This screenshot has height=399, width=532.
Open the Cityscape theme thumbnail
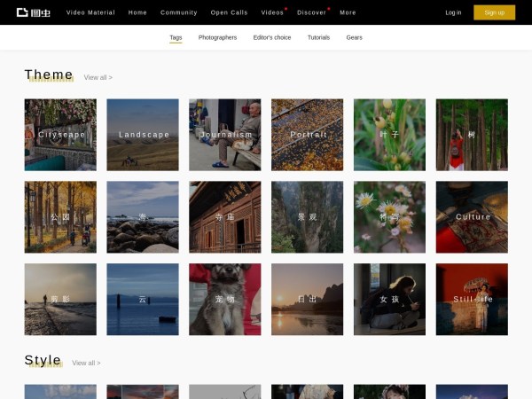click(60, 135)
